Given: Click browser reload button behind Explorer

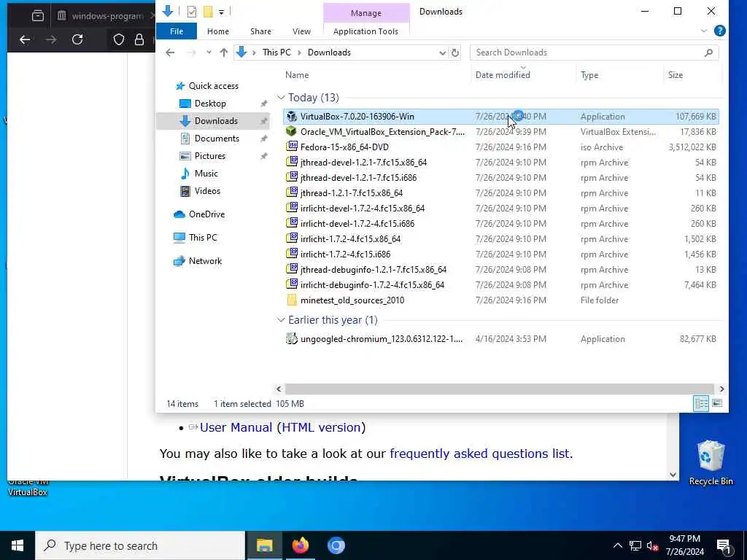Looking at the screenshot, I should pyautogui.click(x=77, y=39).
